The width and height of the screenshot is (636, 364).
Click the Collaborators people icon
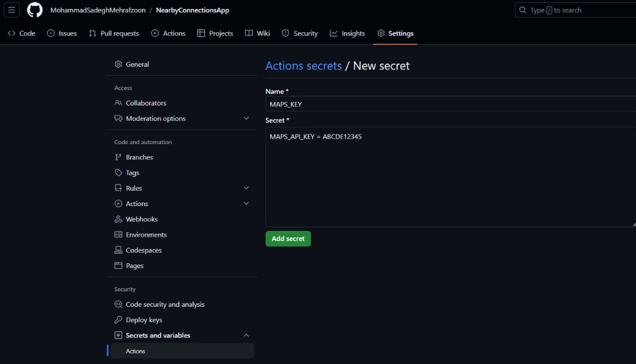click(x=118, y=103)
